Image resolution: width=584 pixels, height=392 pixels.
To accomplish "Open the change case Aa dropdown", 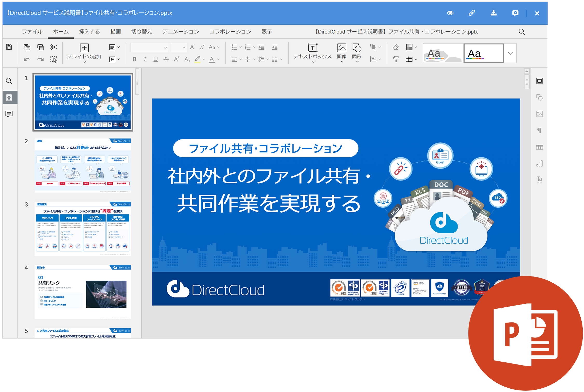I will [214, 47].
